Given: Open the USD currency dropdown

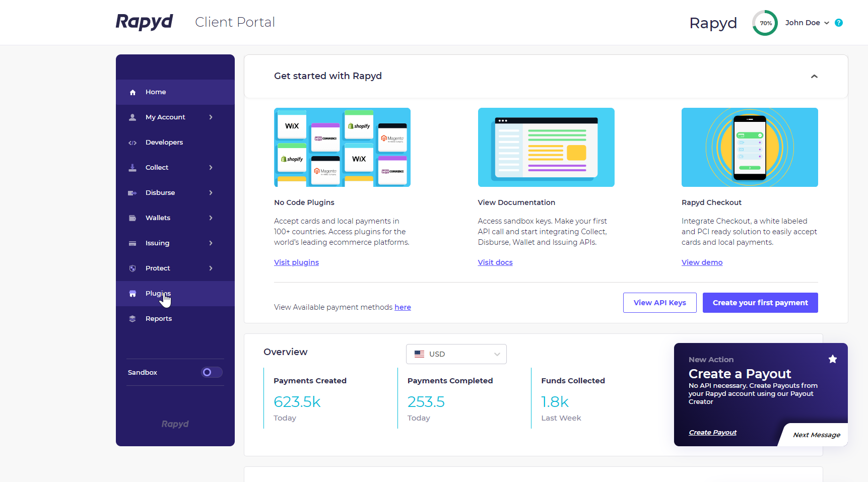Looking at the screenshot, I should (x=456, y=354).
